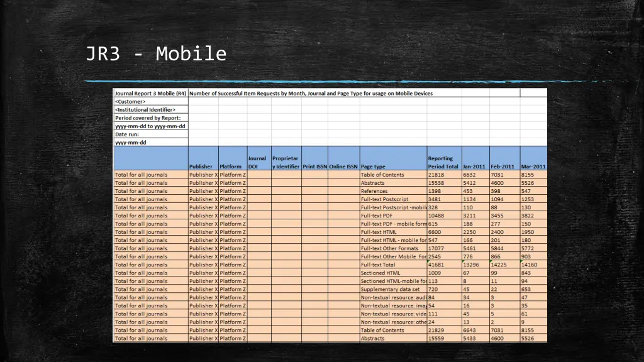Select the "yyyy-mm-dd to yyyy-mm-dd" cell

pyautogui.click(x=151, y=126)
